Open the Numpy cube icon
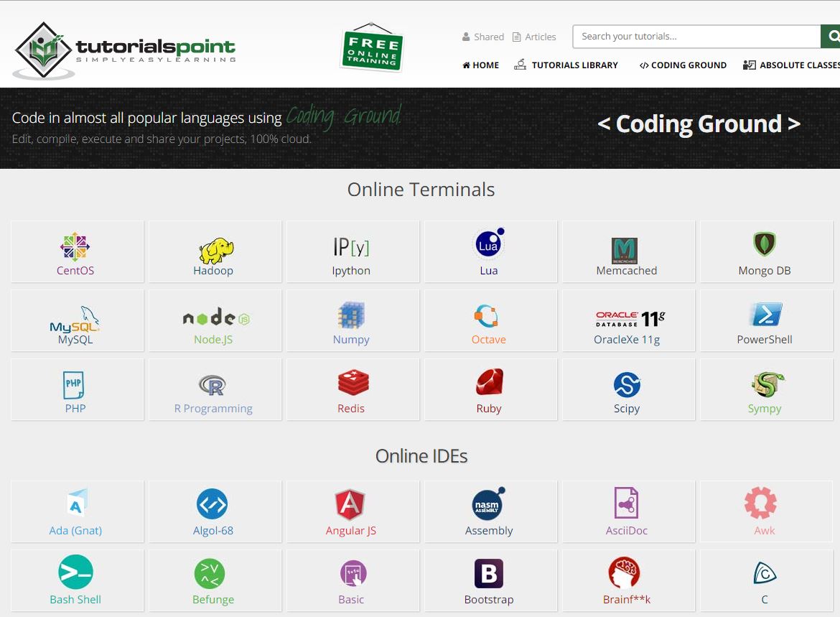This screenshot has width=840, height=617. click(x=351, y=315)
